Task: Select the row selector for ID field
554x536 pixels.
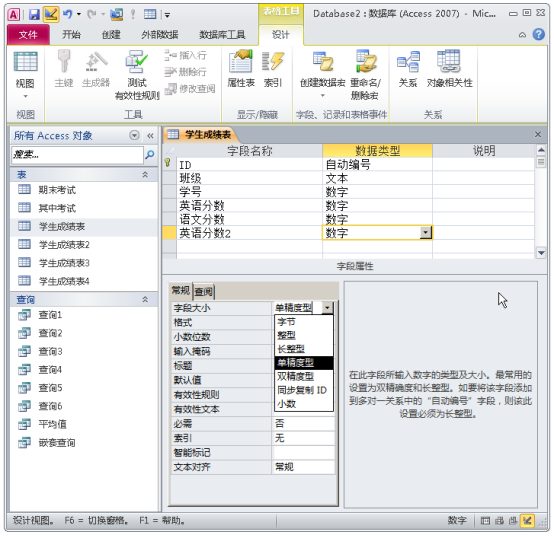Action: pos(169,164)
